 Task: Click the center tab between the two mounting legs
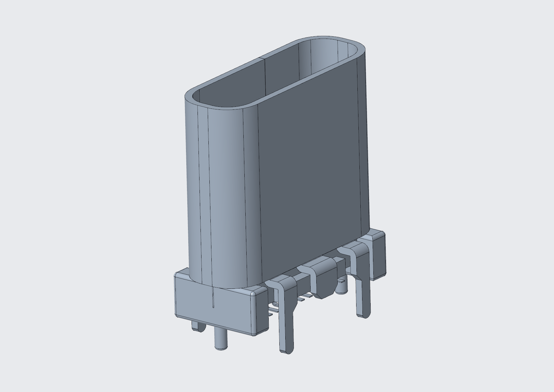[323, 277]
